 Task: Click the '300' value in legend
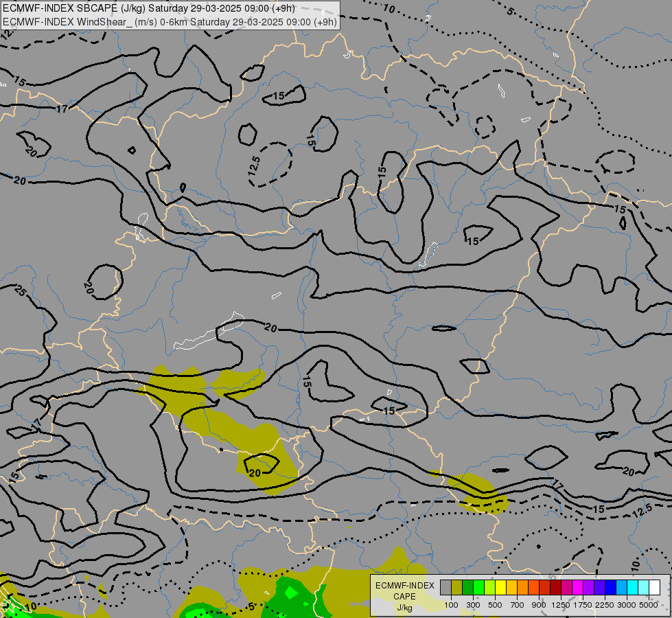coord(473,605)
